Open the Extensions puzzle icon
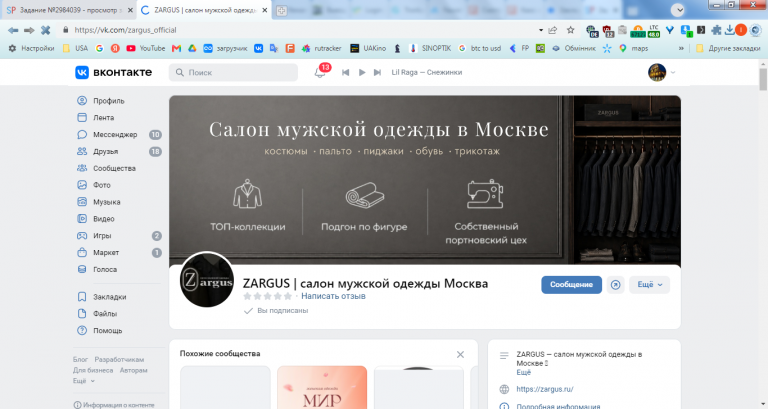Image resolution: width=768 pixels, height=409 pixels. coord(716,30)
